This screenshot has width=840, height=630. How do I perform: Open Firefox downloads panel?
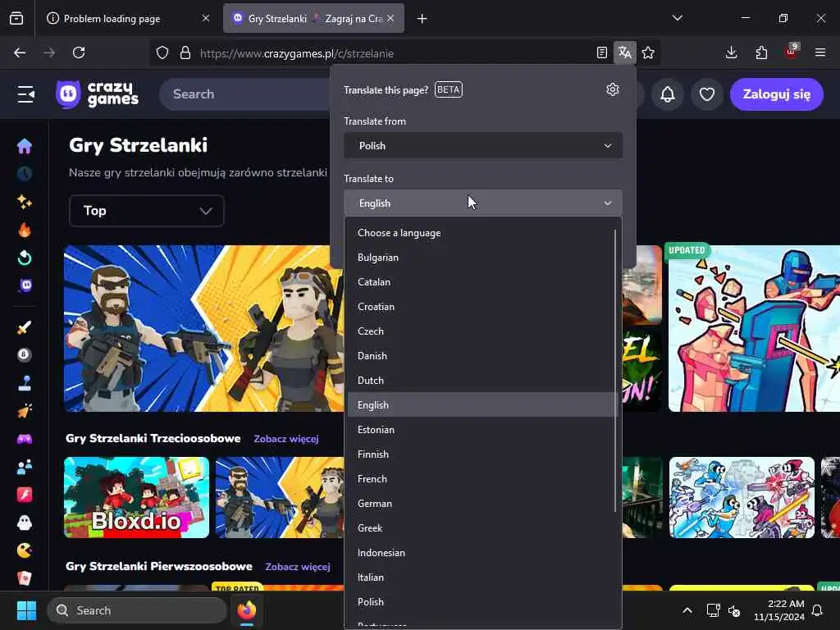(731, 52)
